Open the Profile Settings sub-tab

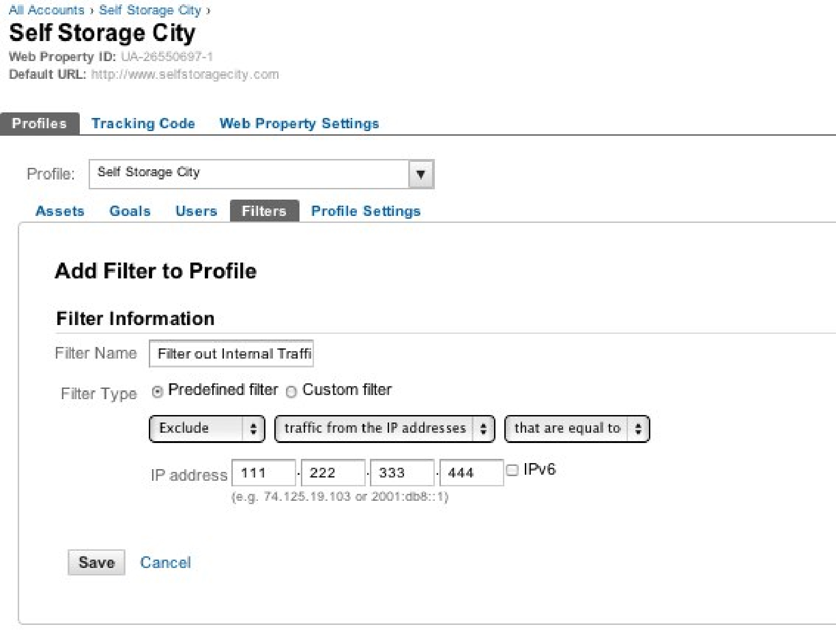point(366,211)
